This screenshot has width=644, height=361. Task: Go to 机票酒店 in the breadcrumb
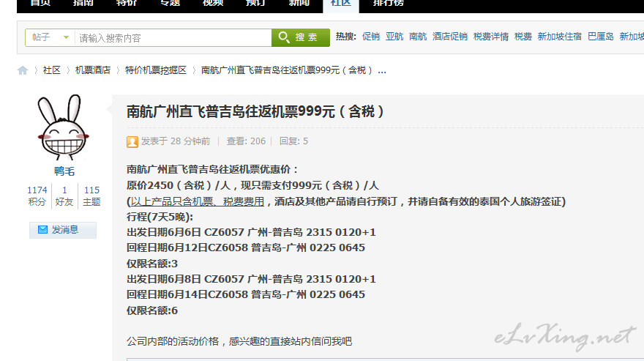pos(93,70)
